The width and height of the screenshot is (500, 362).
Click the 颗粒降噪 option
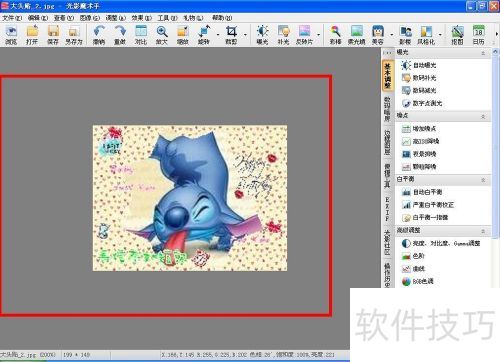coord(419,167)
